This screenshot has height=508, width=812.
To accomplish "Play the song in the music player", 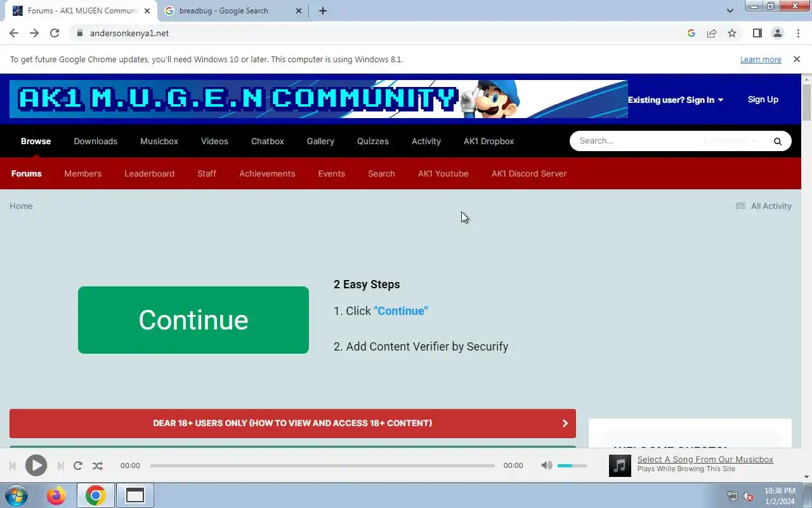I will coord(36,465).
